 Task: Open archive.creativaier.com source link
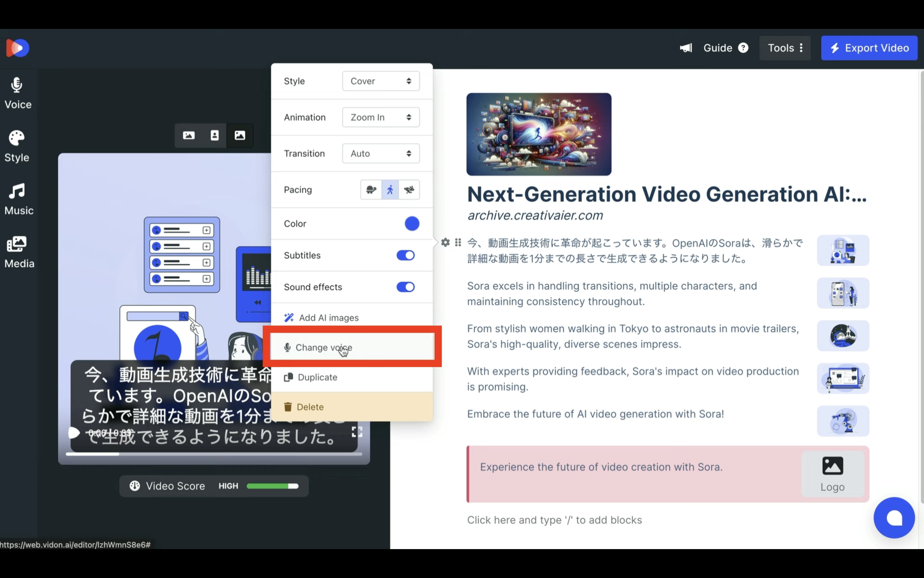(535, 215)
